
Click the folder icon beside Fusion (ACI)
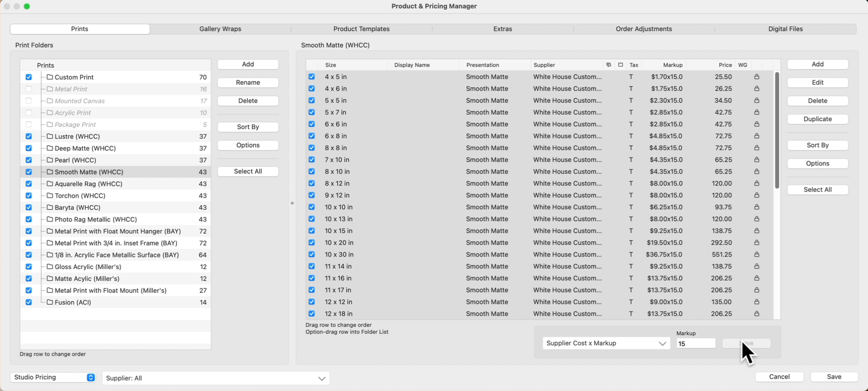point(50,302)
